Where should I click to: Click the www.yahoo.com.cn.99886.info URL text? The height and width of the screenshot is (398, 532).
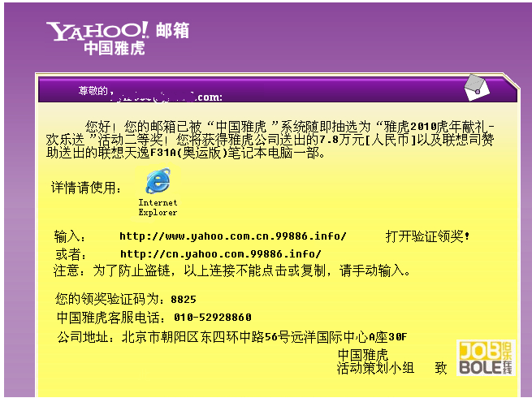pos(233,236)
